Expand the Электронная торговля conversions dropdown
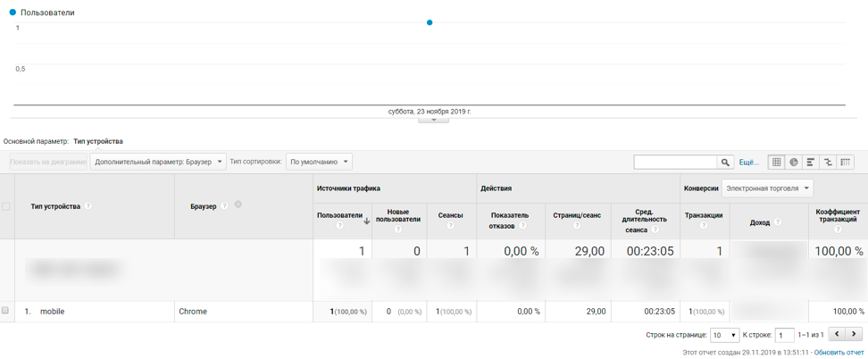The height and width of the screenshot is (359, 868). pyautogui.click(x=767, y=188)
